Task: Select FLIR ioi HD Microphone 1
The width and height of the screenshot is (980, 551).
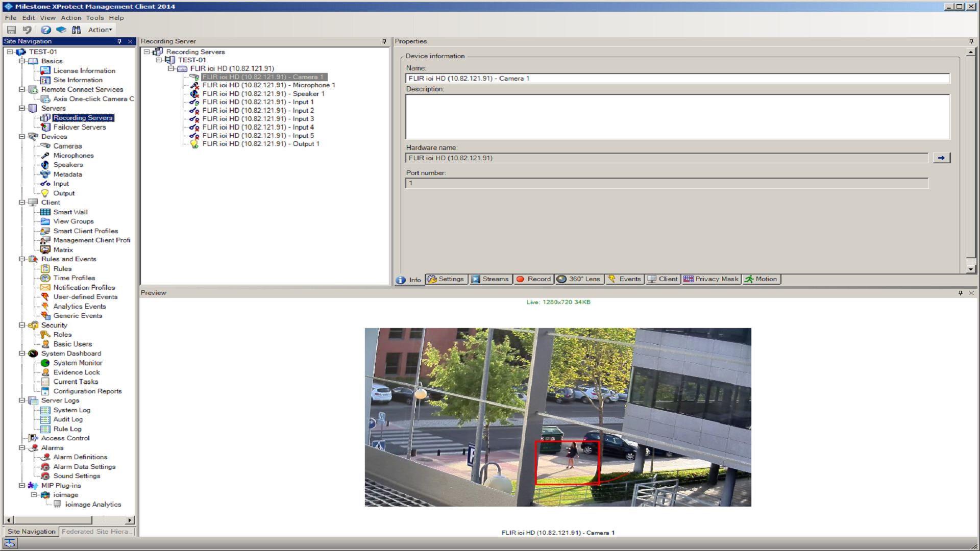Action: [x=268, y=85]
